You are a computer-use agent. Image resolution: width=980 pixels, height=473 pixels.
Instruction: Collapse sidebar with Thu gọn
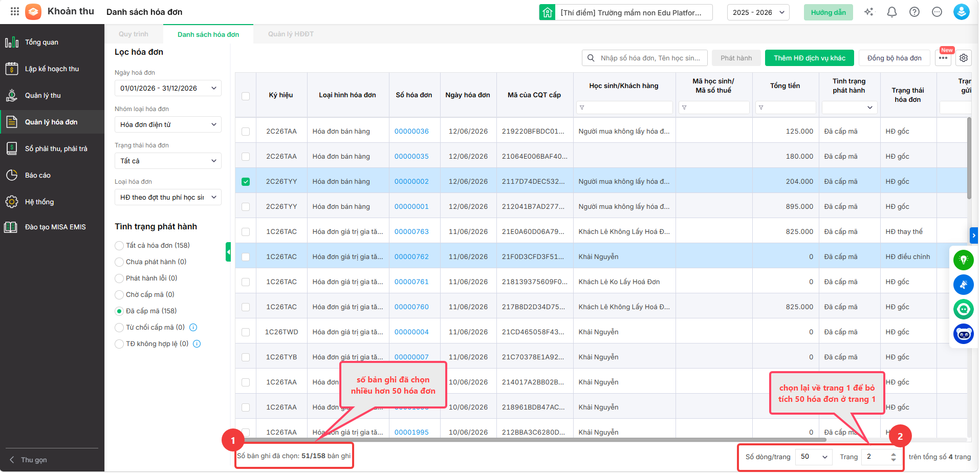point(29,460)
